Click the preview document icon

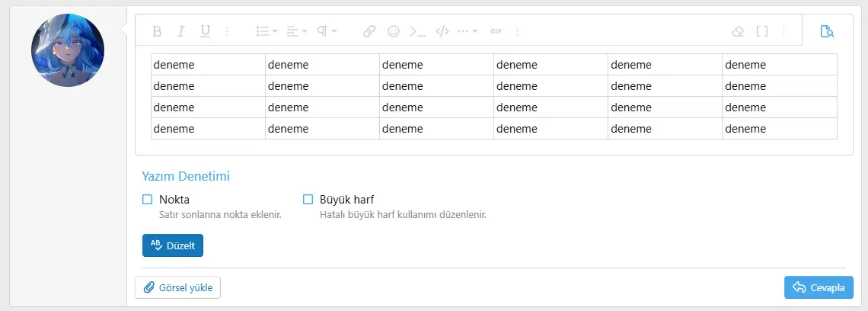click(x=827, y=31)
